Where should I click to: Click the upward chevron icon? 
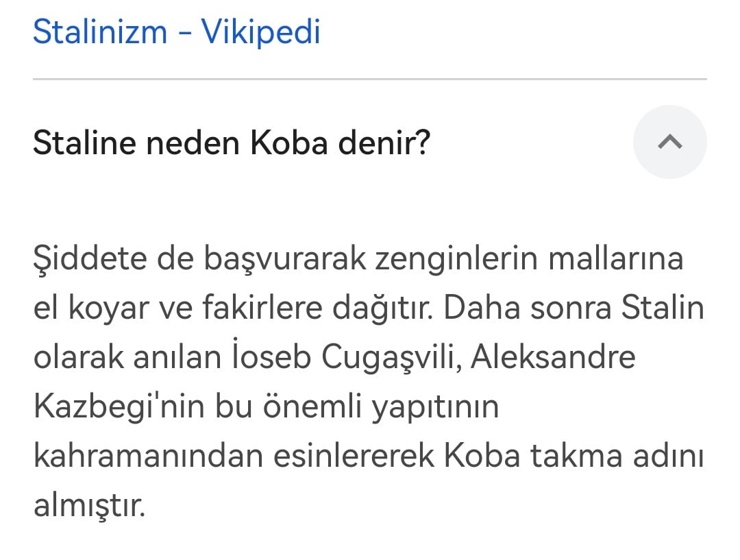[x=669, y=142]
